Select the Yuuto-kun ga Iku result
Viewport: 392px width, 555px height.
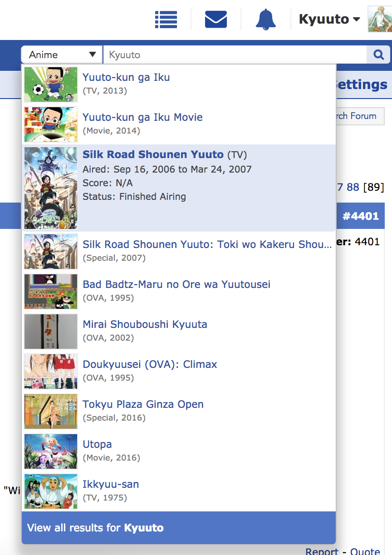click(x=126, y=77)
